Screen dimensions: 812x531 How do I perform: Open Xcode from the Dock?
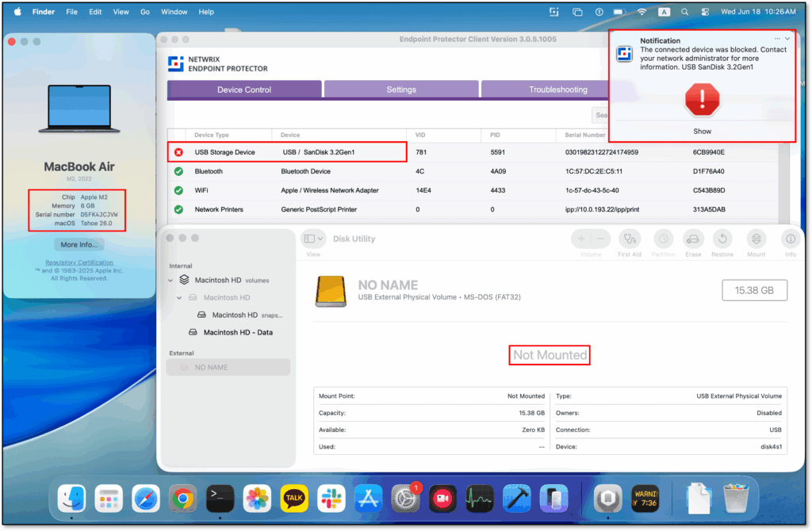(x=517, y=499)
